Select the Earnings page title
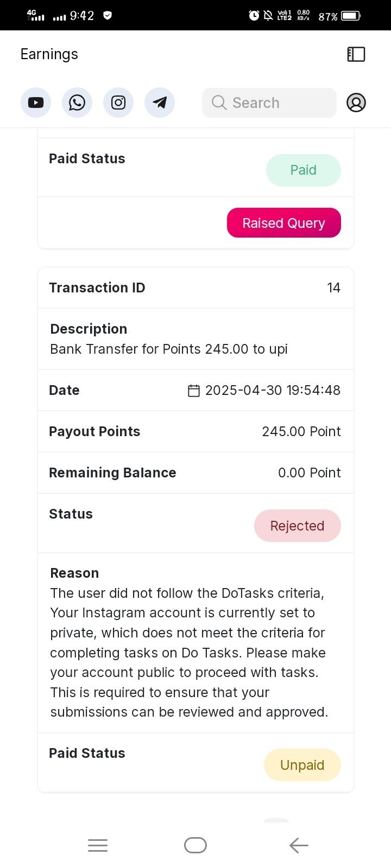The image size is (391, 868). click(49, 54)
